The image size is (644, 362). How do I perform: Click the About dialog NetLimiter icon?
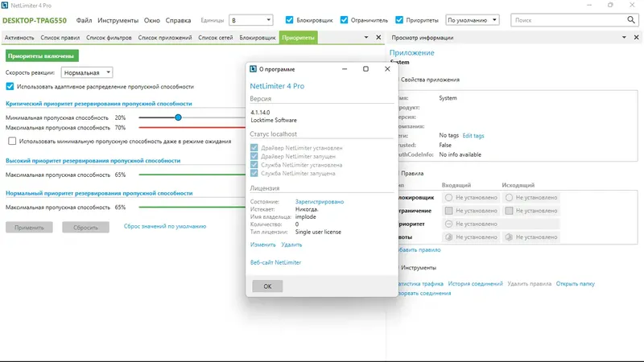(x=253, y=69)
